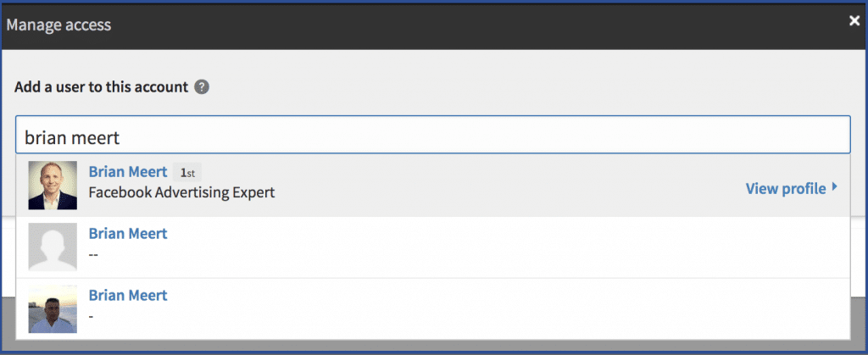Select the beach photo thumbnail of Brian Meert

[53, 309]
